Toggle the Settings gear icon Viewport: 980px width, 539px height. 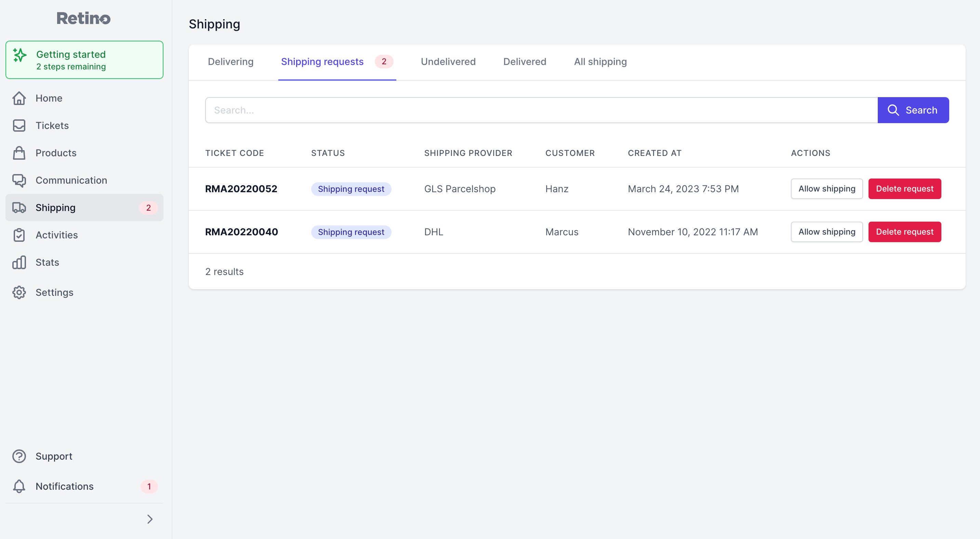[18, 292]
